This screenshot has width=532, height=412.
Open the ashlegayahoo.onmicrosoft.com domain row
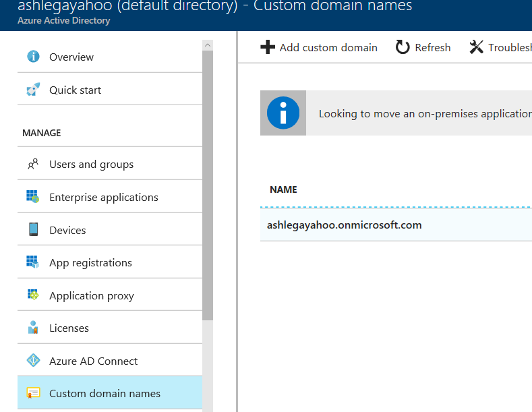[x=345, y=225]
